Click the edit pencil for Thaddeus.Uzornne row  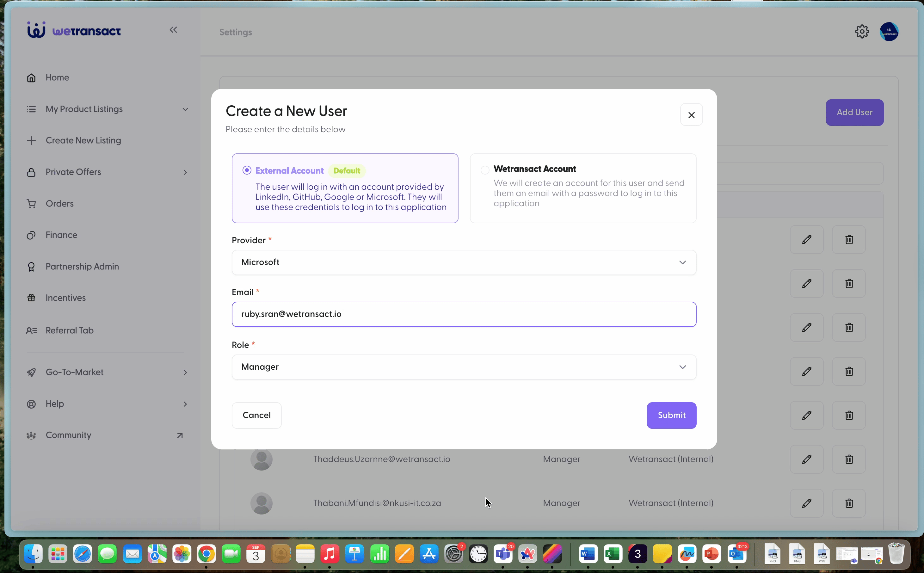tap(807, 459)
